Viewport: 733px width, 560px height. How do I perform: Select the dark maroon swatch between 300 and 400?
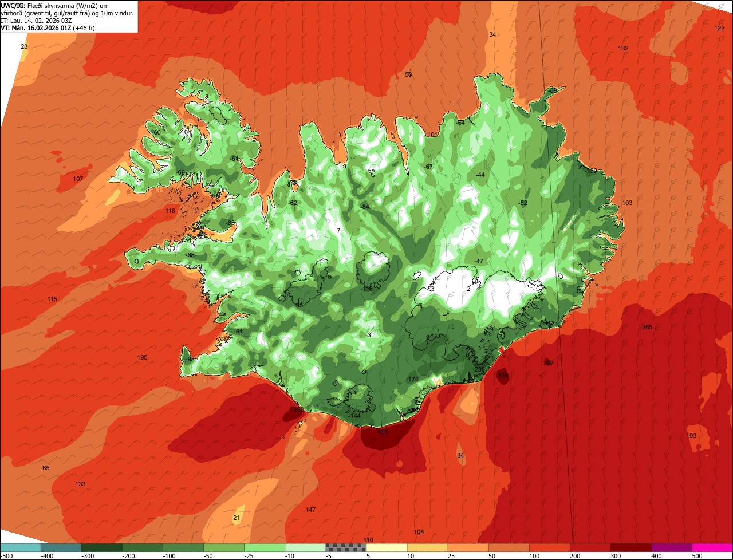[x=630, y=547]
